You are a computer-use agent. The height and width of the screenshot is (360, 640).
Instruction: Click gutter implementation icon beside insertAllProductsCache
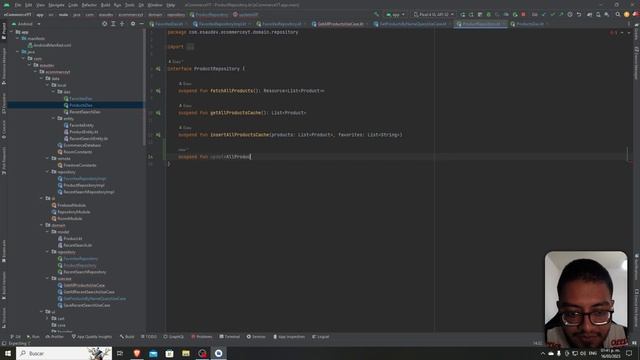[158, 135]
